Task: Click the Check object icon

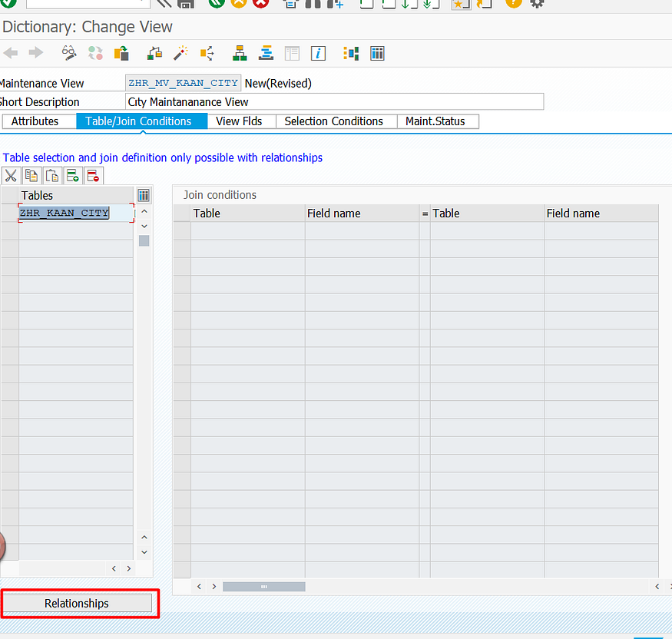Action: 154,53
